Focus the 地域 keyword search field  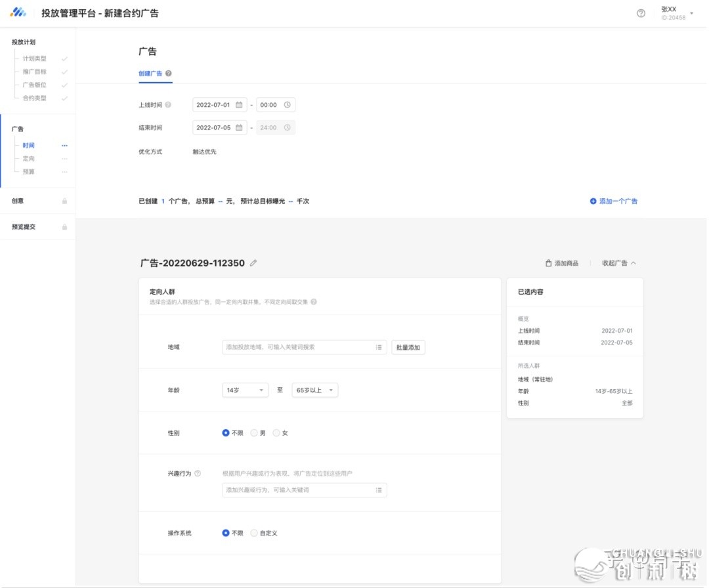[x=305, y=347]
